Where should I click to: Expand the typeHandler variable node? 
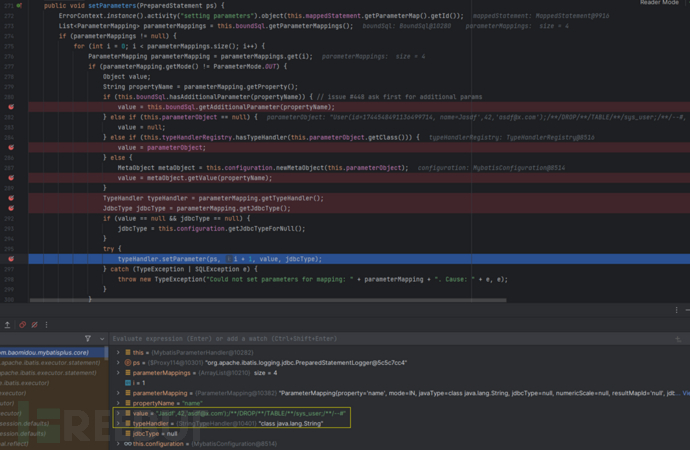[x=119, y=423]
